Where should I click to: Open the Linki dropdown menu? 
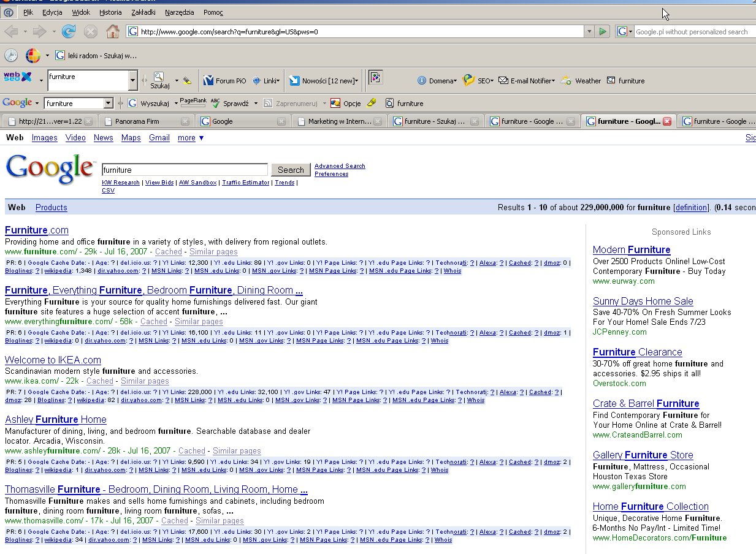tap(265, 80)
